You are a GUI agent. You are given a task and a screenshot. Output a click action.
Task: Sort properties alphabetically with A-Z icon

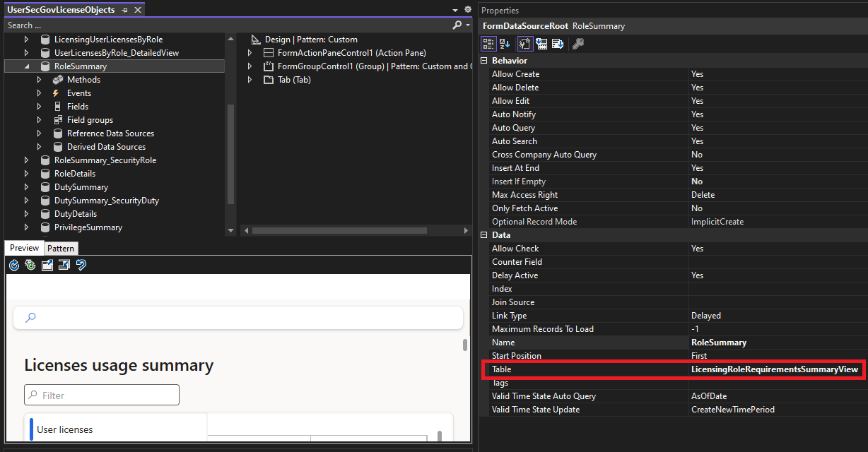tap(505, 44)
